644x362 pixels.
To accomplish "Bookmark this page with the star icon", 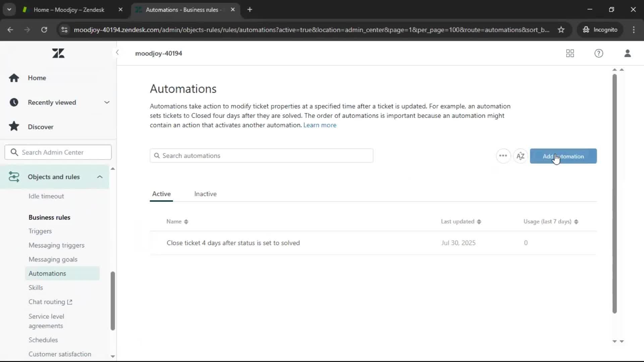I will point(561,29).
